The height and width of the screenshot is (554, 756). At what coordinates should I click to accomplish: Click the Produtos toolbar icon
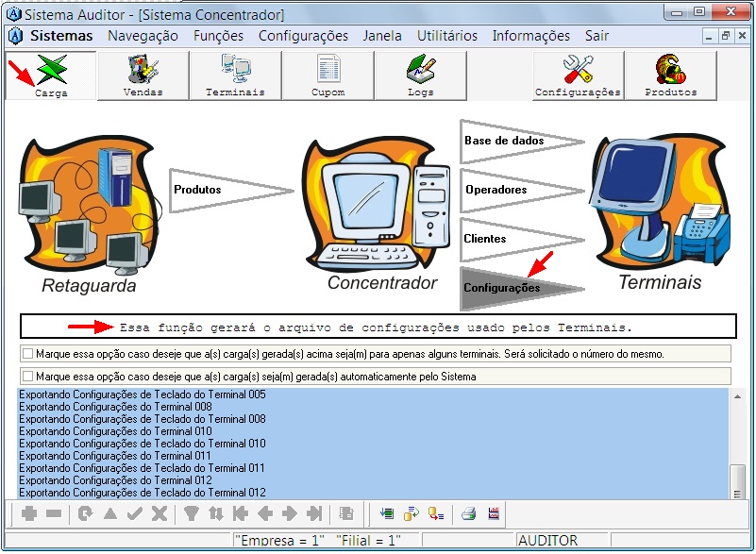pyautogui.click(x=670, y=76)
